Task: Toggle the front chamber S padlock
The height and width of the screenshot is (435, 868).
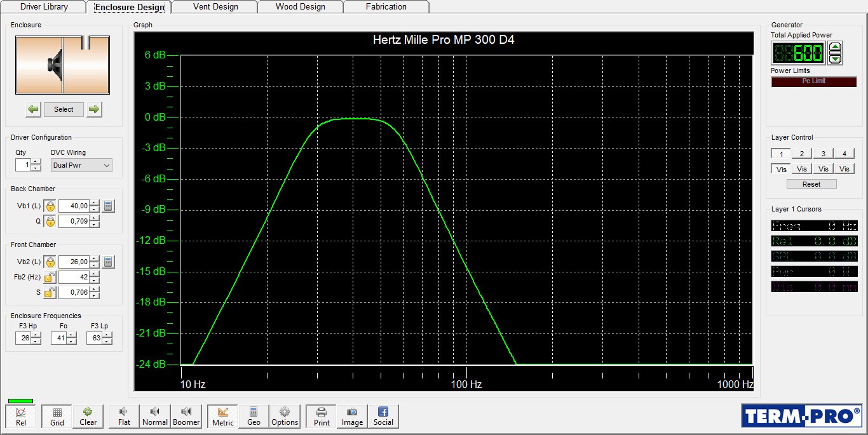Action: click(50, 293)
